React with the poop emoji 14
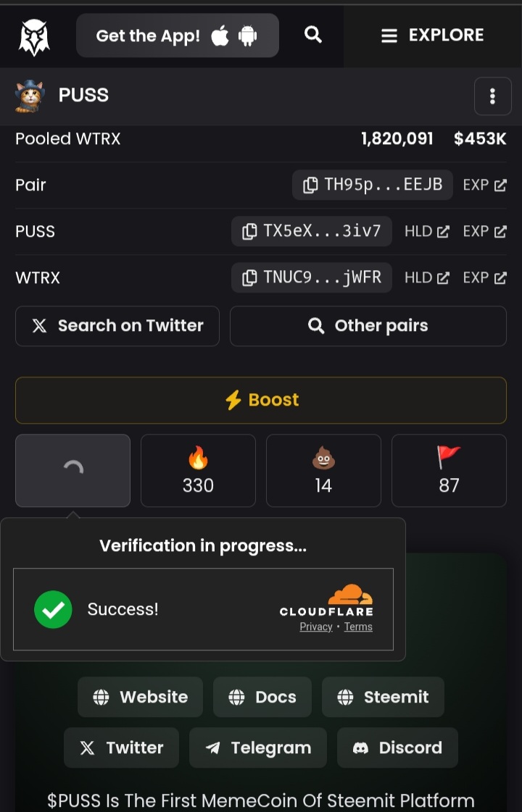Image resolution: width=522 pixels, height=812 pixels. 323,470
